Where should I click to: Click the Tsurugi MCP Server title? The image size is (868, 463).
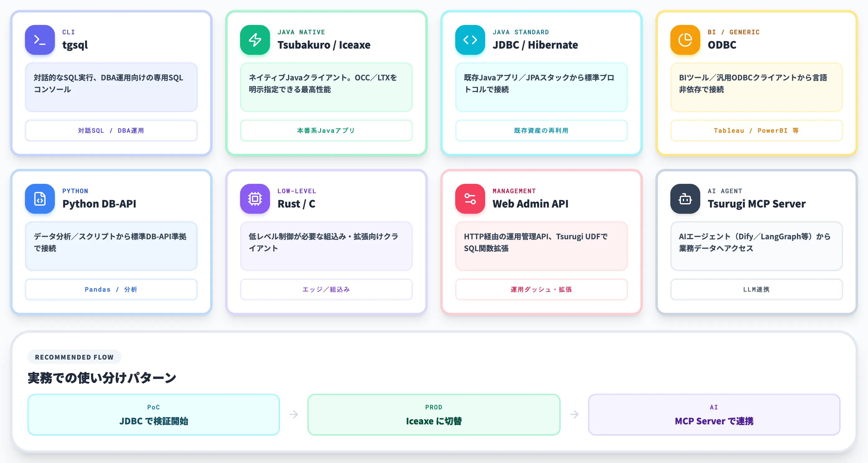click(756, 204)
